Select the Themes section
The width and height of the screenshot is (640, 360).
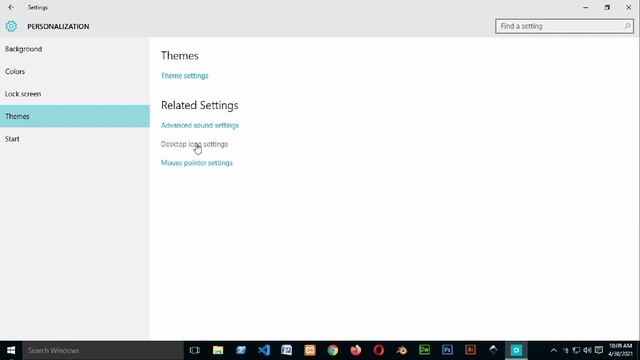tap(75, 116)
